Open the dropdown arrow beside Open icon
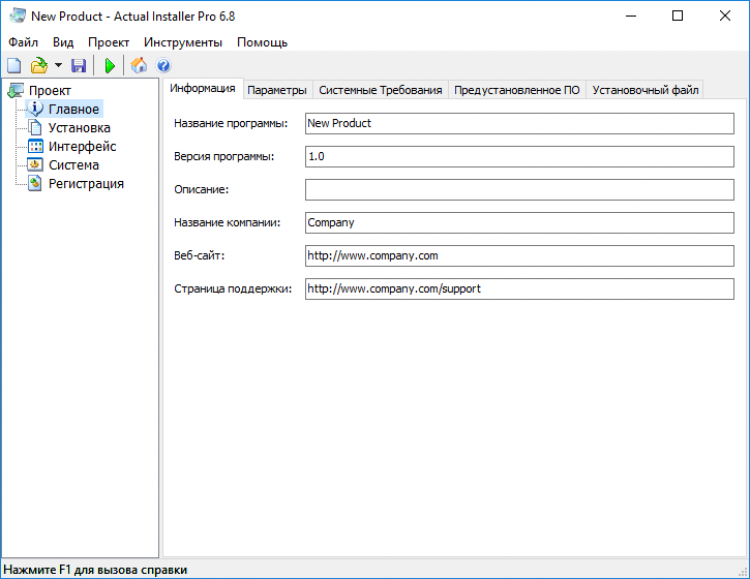This screenshot has height=579, width=750. (58, 65)
